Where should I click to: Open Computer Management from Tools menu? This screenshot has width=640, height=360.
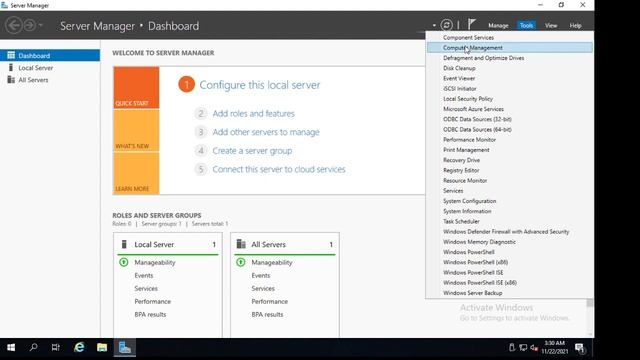[x=510, y=48]
